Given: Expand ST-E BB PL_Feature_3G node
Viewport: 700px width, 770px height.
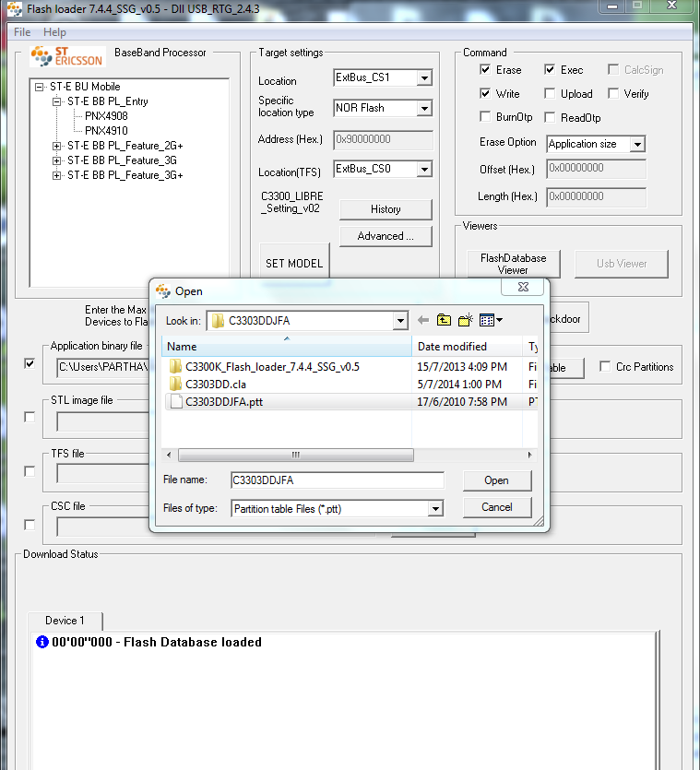Looking at the screenshot, I should (x=56, y=160).
